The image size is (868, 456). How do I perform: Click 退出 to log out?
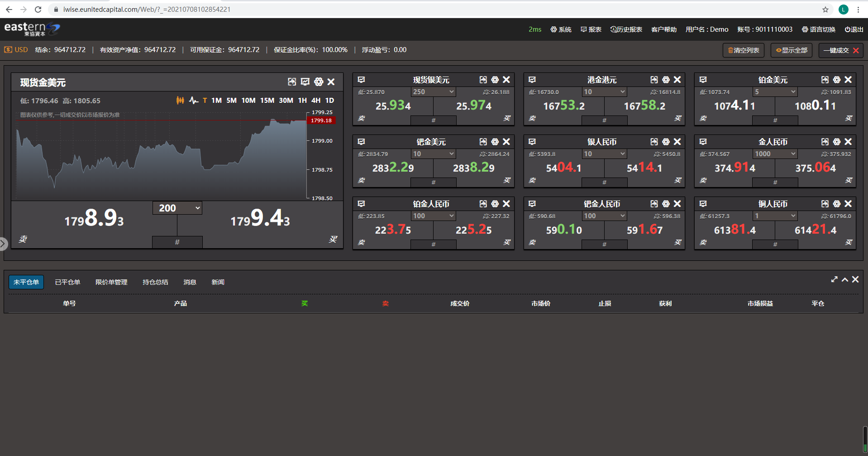point(854,29)
